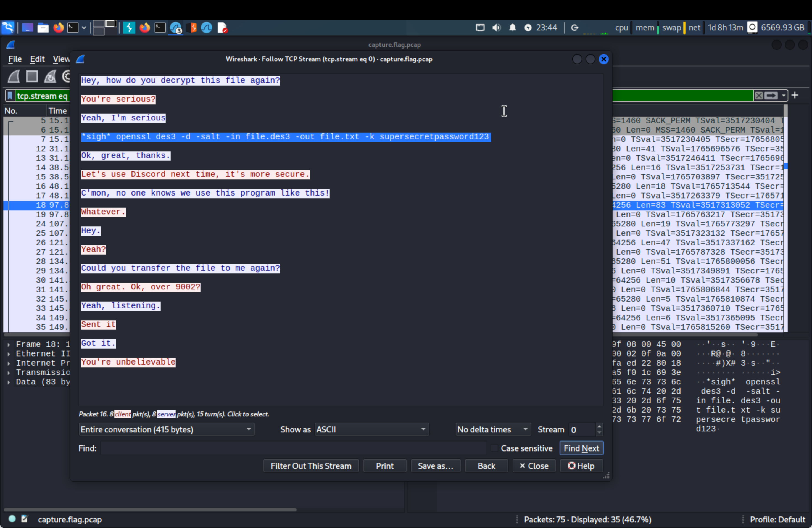The image size is (812, 528).
Task: Click the Save as… button
Action: 436,466
